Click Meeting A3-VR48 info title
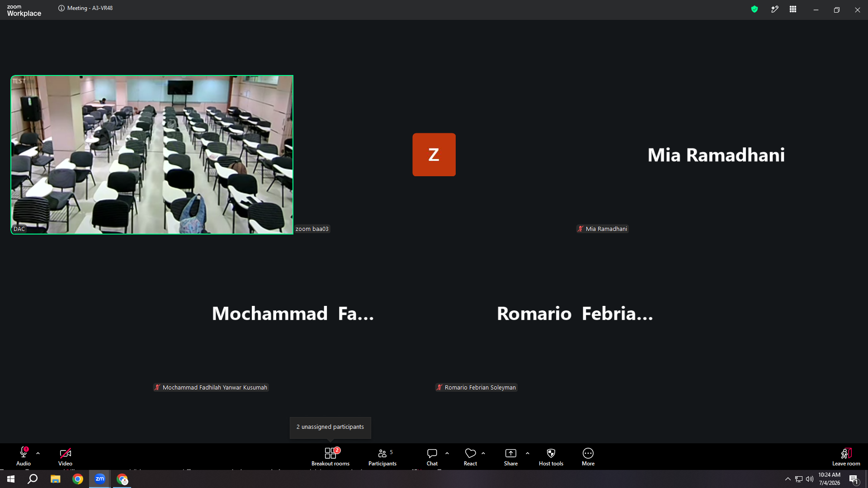 point(85,8)
